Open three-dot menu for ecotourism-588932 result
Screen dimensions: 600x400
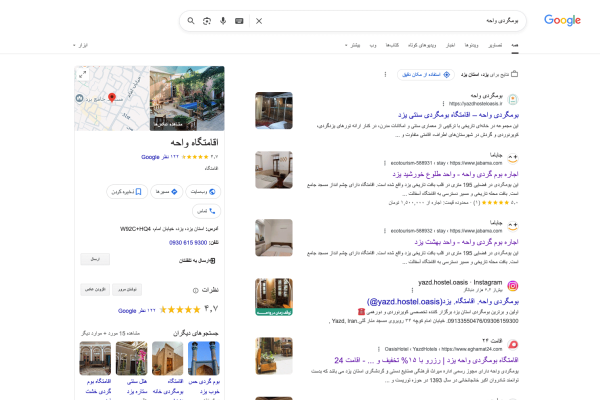[x=385, y=231]
